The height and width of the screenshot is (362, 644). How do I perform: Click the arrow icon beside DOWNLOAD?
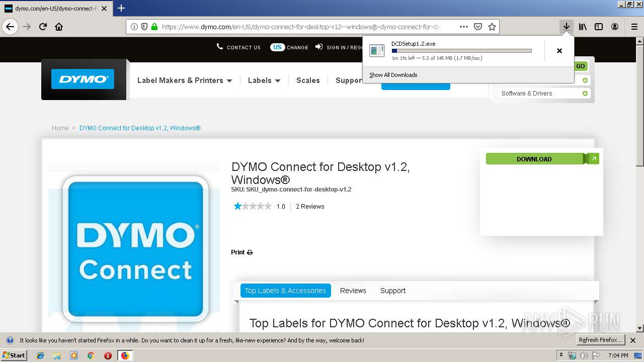coord(594,159)
